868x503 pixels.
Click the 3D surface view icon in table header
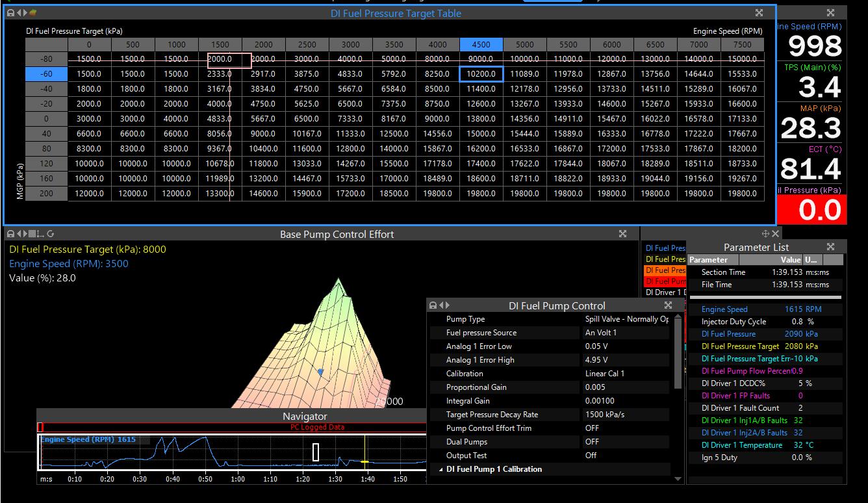coord(33,13)
